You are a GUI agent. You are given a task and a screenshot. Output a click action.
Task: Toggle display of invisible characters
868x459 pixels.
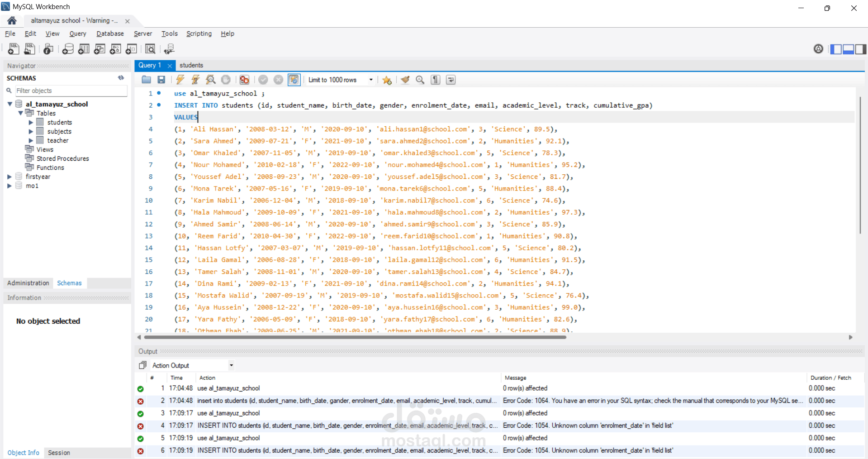click(x=435, y=80)
